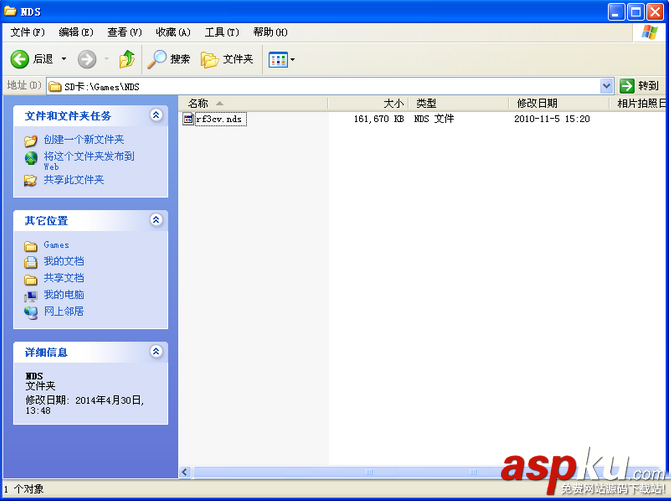This screenshot has width=671, height=501.
Task: Click the 1 个对象 status bar text
Action: tap(24, 489)
